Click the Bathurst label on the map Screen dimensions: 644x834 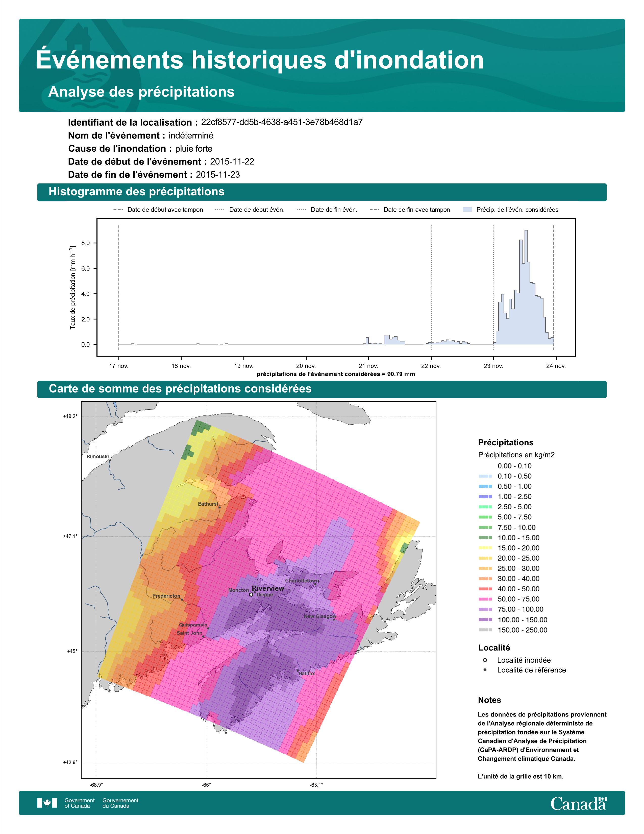[x=208, y=504]
